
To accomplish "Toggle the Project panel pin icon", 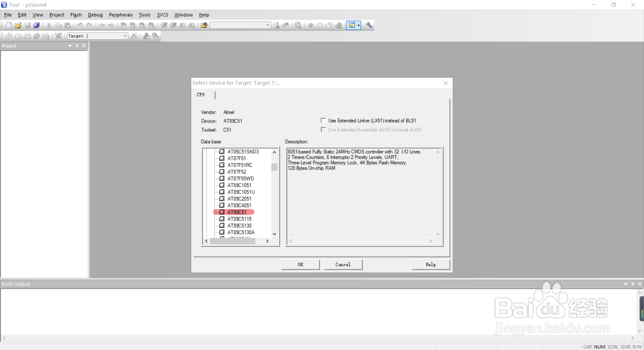I will 77,46.
